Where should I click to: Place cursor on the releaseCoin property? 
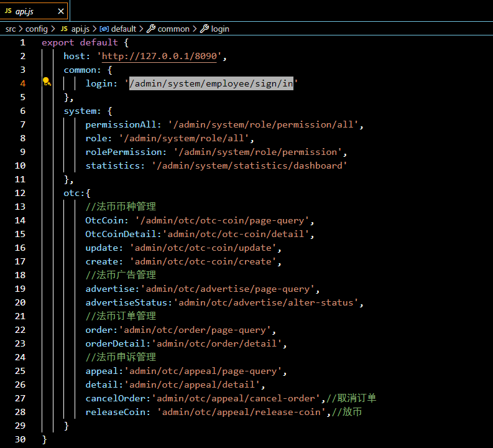point(116,412)
